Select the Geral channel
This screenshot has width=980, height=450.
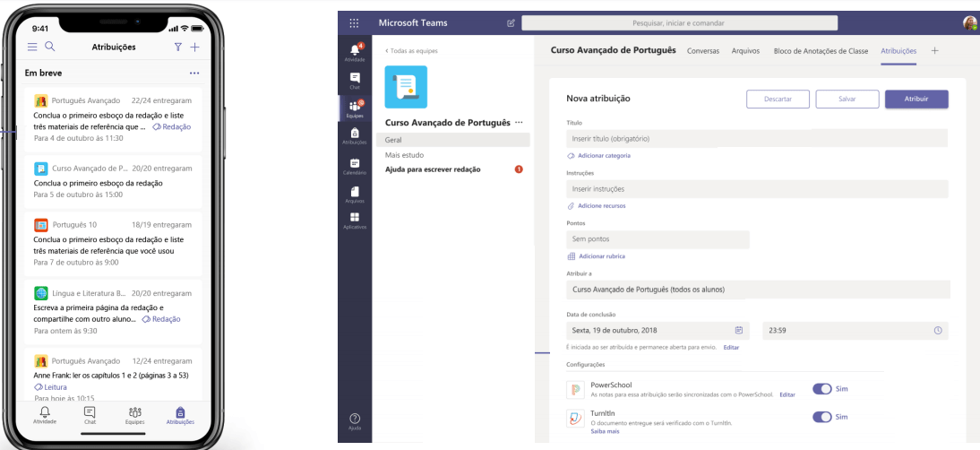click(453, 140)
